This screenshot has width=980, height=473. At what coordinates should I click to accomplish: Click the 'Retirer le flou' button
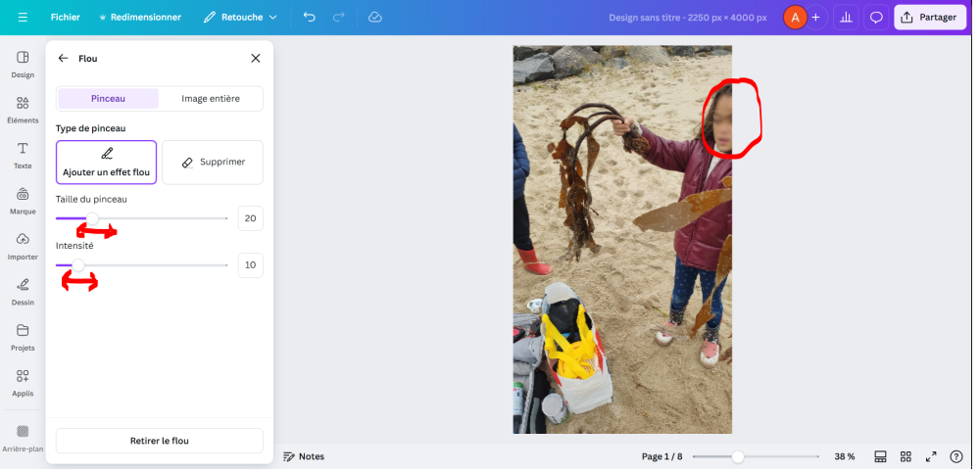(x=159, y=441)
